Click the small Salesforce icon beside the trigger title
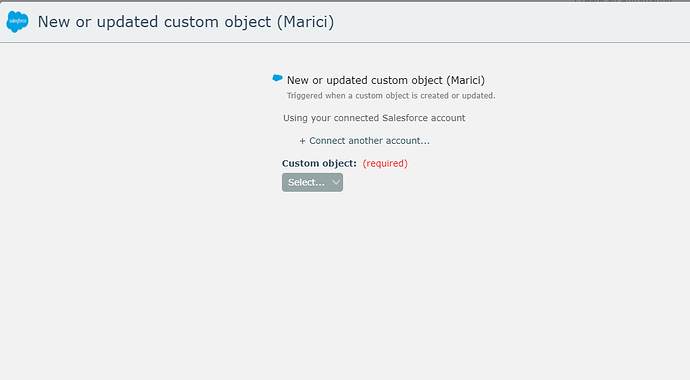The height and width of the screenshot is (380, 690). coord(277,78)
